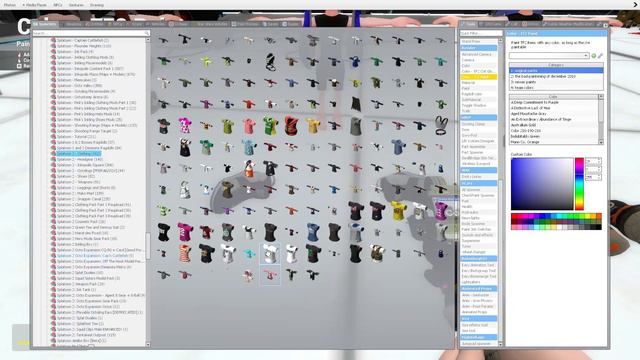Open the Drawing item in top menu bar
Viewport: 640px width, 360px height.
[97, 5]
